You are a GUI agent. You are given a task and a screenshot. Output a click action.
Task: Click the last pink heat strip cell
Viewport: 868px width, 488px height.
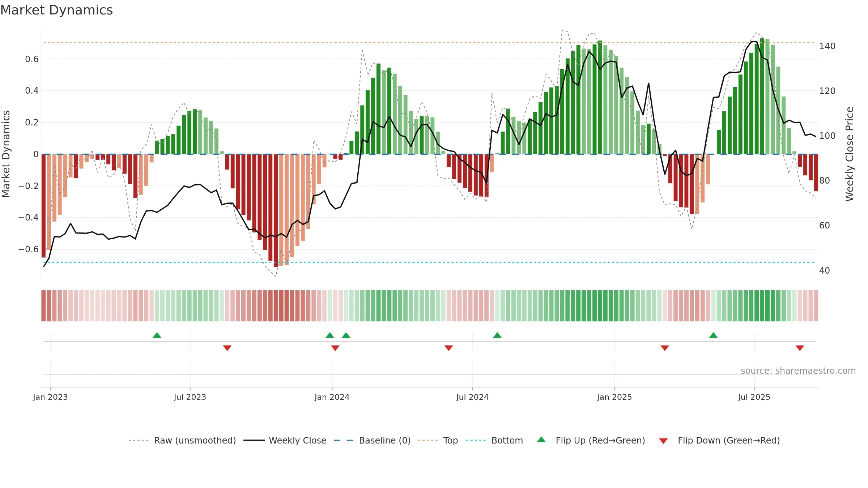pos(816,305)
